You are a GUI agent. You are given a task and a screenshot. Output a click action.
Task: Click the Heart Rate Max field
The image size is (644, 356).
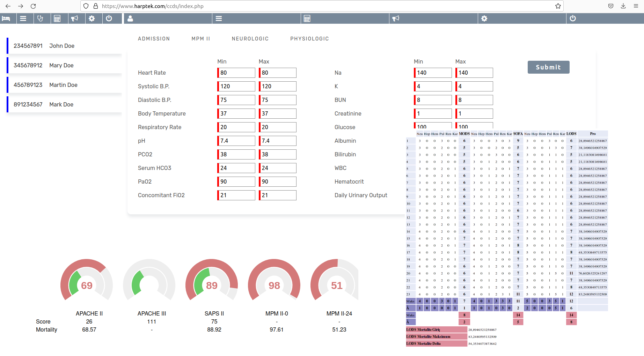coord(278,73)
